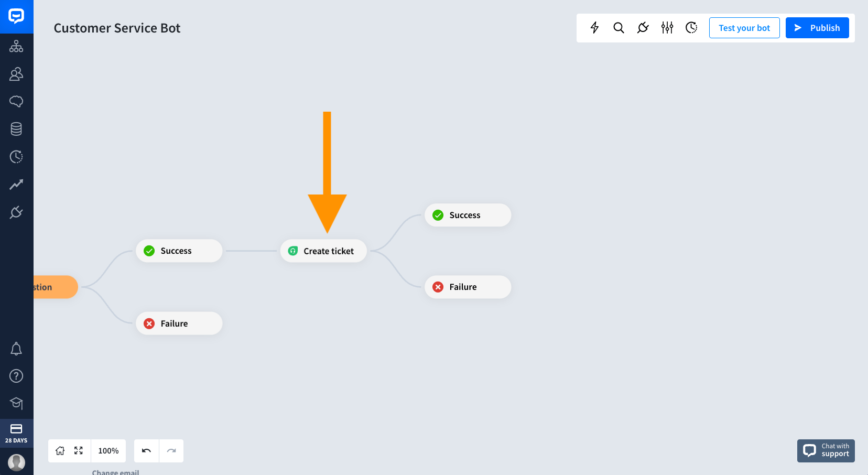Open the database entities icon in sidebar

(x=16, y=129)
